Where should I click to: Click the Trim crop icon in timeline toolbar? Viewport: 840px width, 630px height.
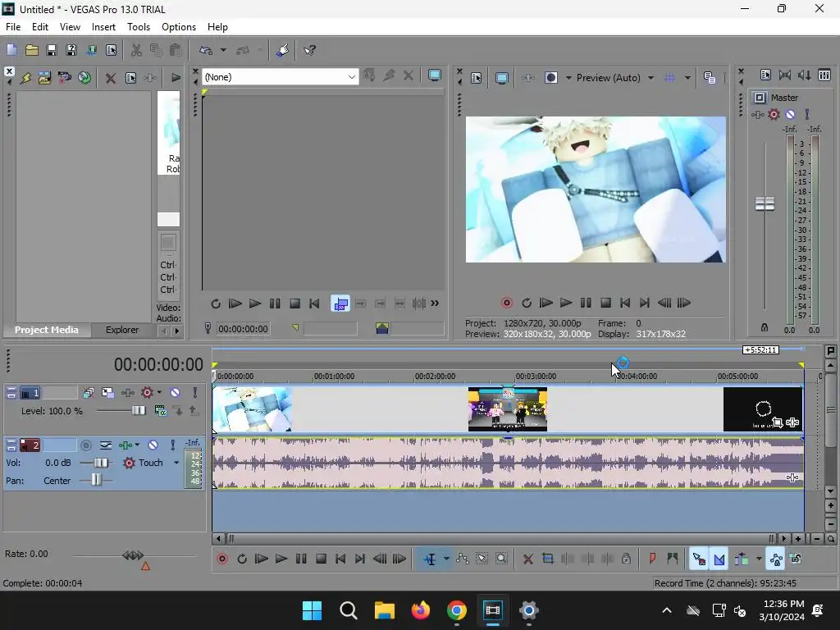click(547, 559)
